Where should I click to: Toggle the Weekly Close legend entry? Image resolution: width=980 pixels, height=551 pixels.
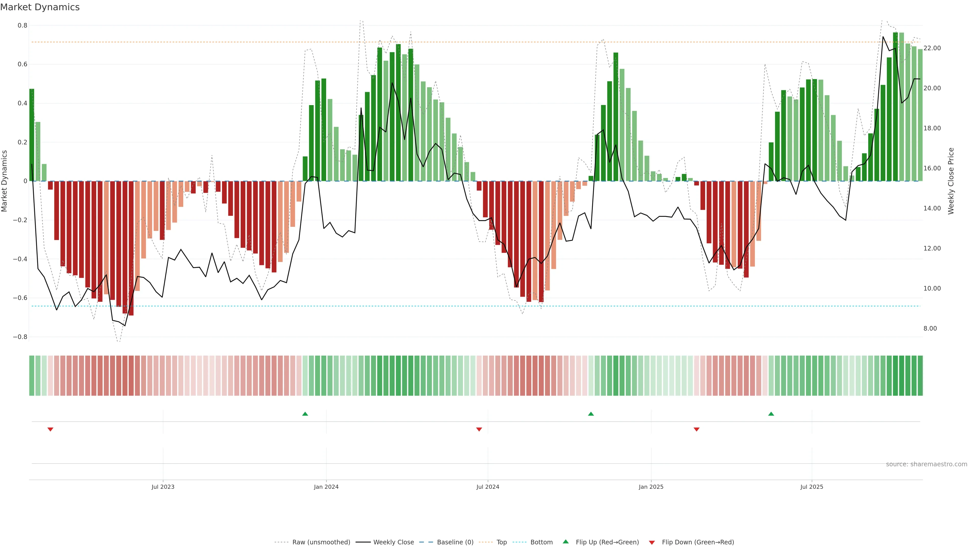coord(393,542)
